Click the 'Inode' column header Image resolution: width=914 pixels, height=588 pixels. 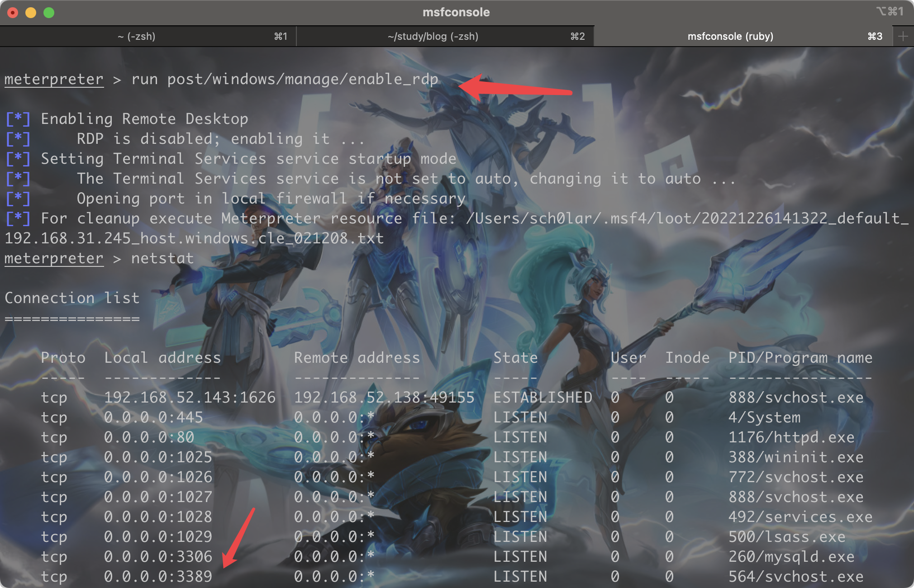(687, 358)
